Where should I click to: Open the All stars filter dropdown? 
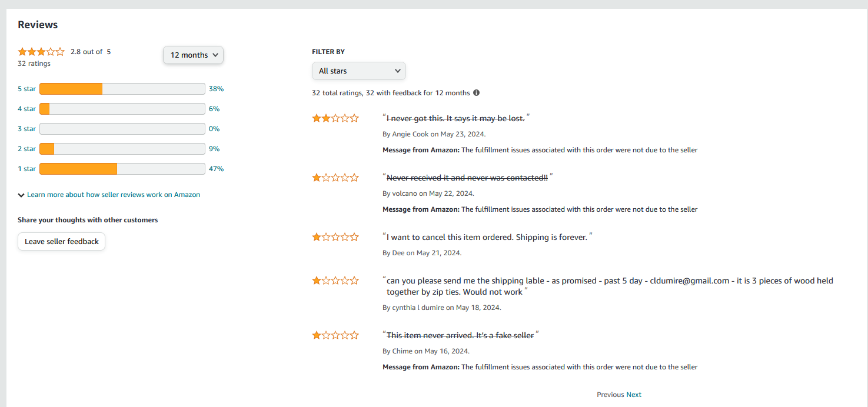[x=358, y=71]
